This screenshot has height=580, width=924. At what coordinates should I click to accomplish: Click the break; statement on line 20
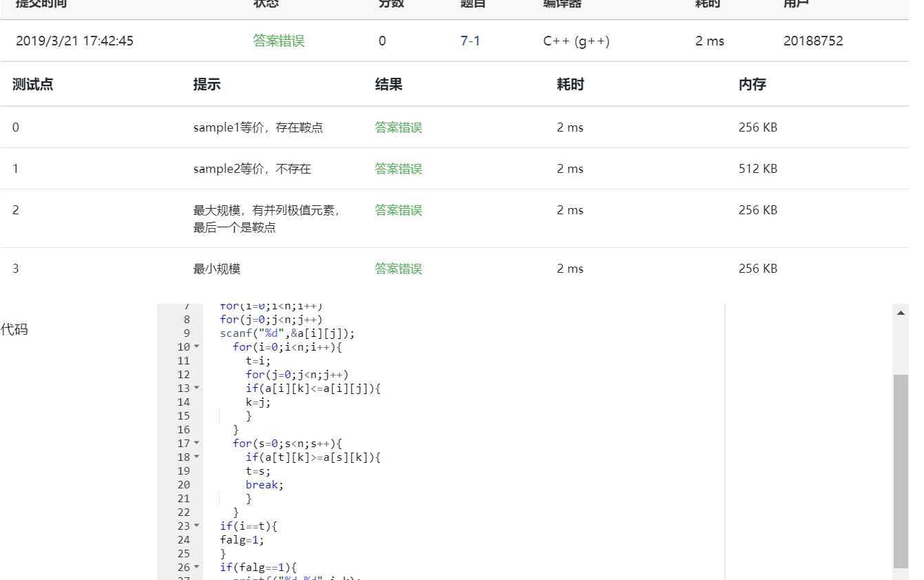(264, 484)
